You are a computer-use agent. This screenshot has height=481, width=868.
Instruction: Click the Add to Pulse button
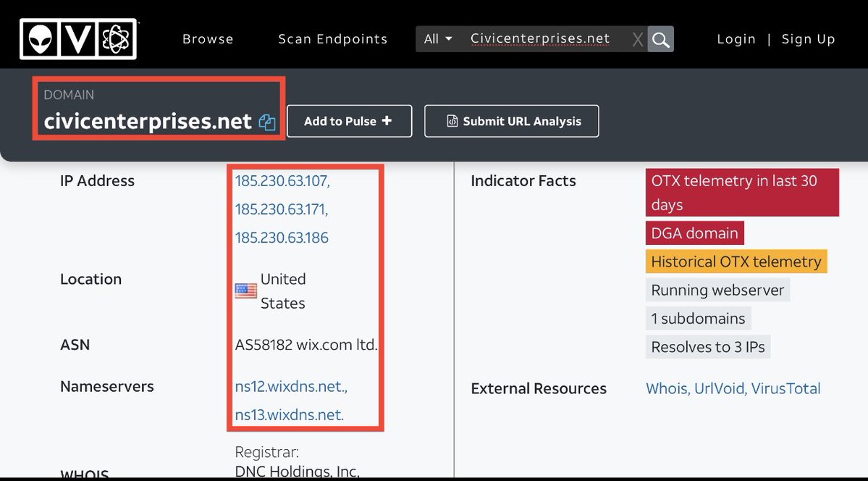(x=349, y=121)
